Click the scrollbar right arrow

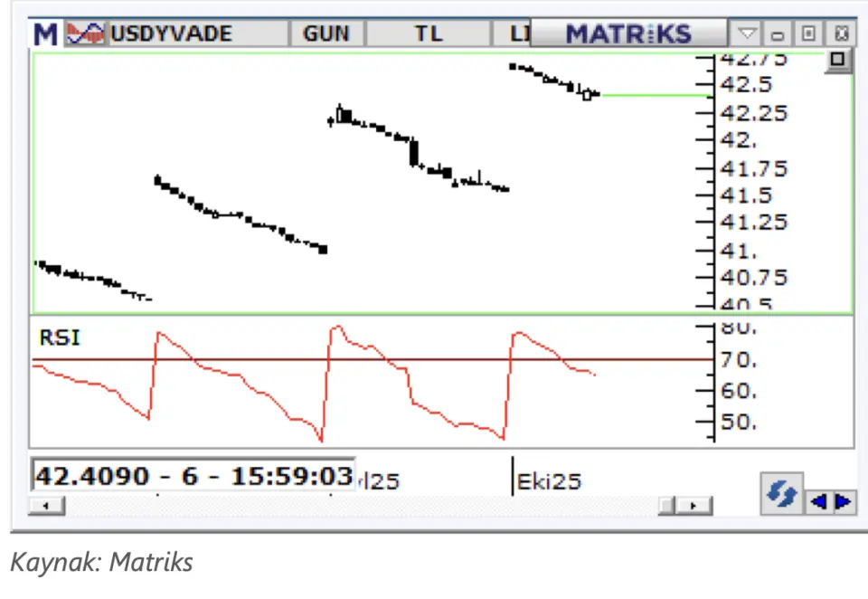click(x=693, y=506)
